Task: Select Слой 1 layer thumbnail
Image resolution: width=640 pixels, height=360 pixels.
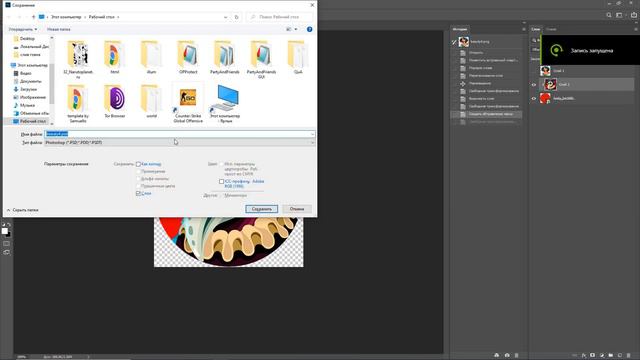Action: (545, 71)
